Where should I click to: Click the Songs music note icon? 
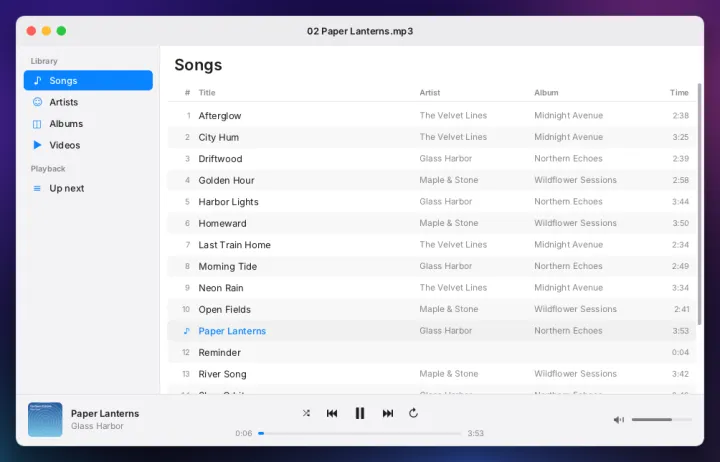click(38, 80)
